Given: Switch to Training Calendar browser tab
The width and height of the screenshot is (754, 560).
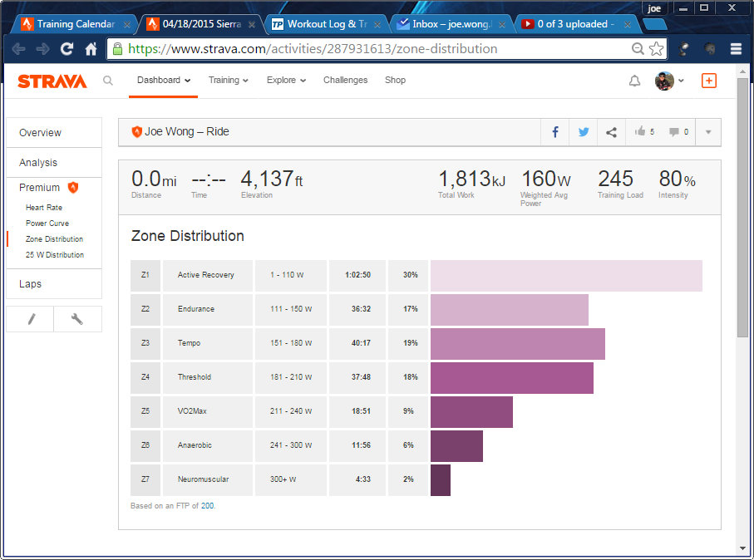Looking at the screenshot, I should tap(75, 24).
